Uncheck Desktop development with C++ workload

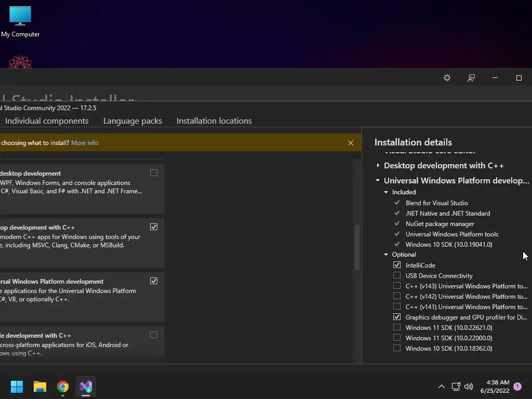[154, 227]
